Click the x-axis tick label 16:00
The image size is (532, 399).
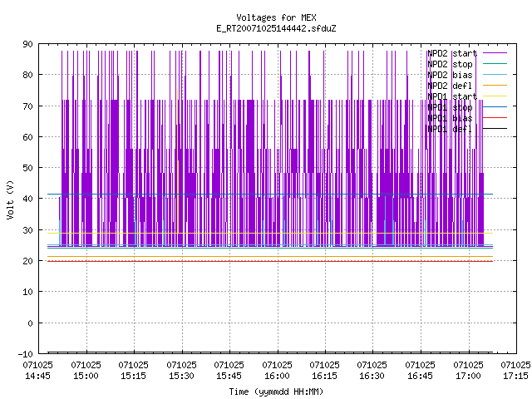pos(277,376)
